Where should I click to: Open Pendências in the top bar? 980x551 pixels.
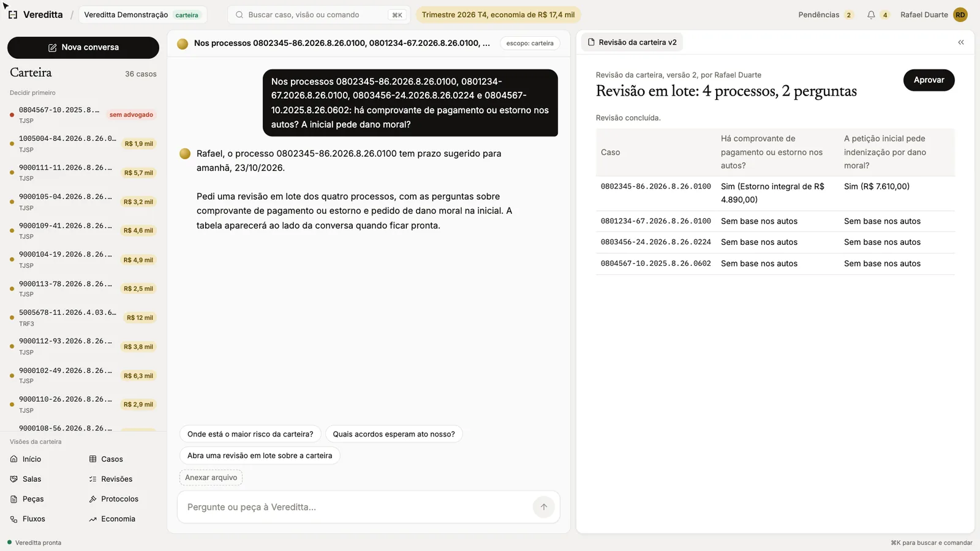pos(826,15)
